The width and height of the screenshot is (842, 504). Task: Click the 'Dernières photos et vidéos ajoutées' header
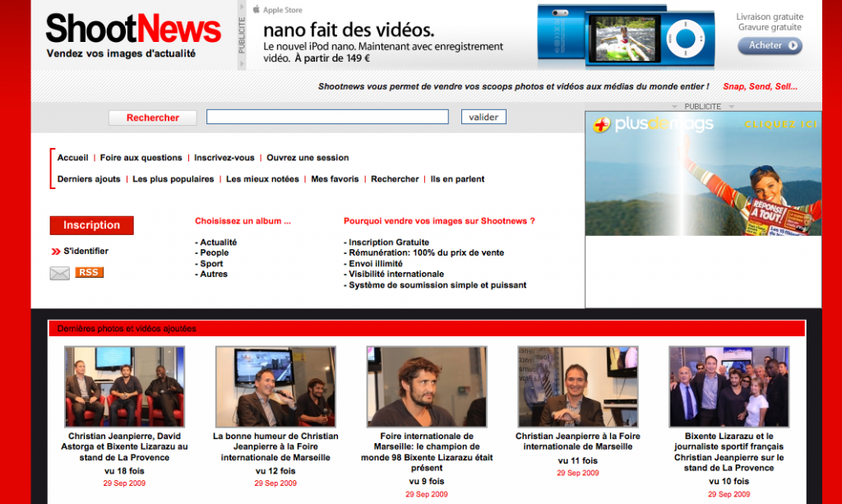coord(127,329)
